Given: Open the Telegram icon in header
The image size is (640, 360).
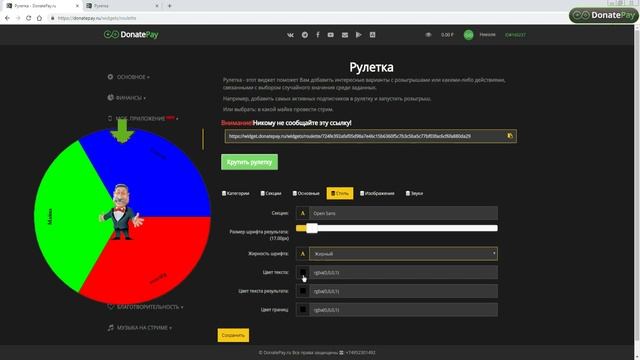Looking at the screenshot, I should (x=304, y=35).
